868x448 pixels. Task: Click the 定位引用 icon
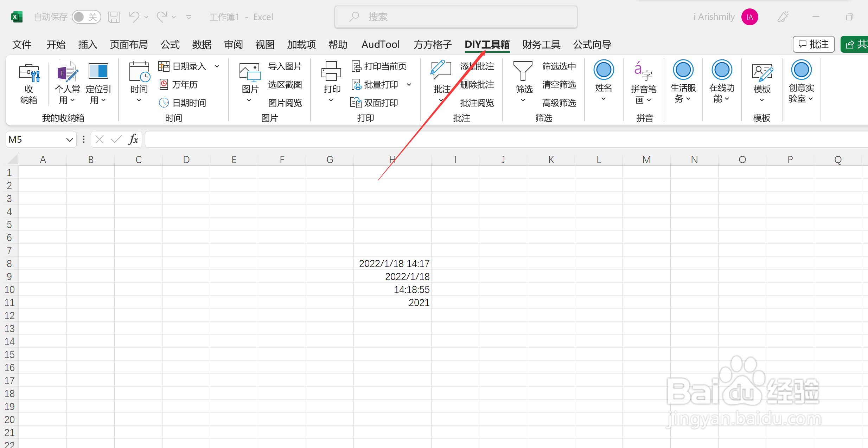tap(98, 72)
